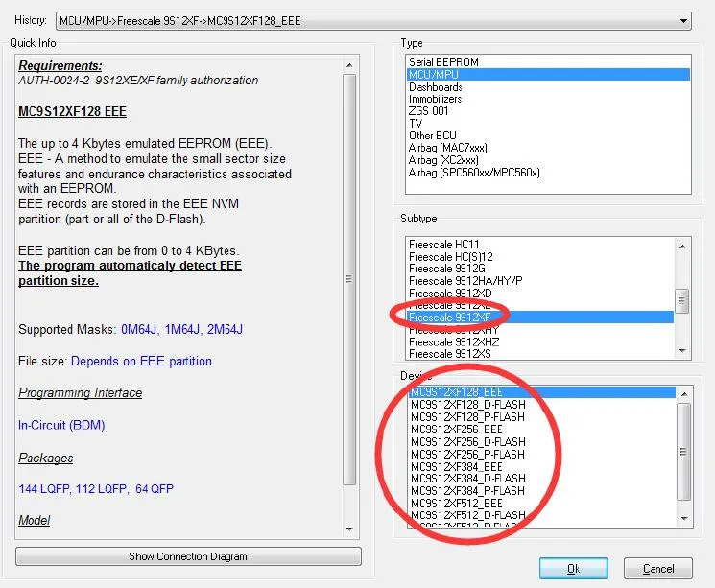Click the Device list scrollbar thumb
This screenshot has height=588, width=715.
coord(684,452)
